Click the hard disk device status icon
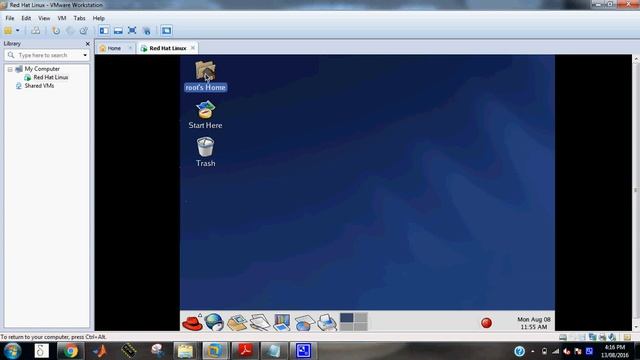 [563, 337]
